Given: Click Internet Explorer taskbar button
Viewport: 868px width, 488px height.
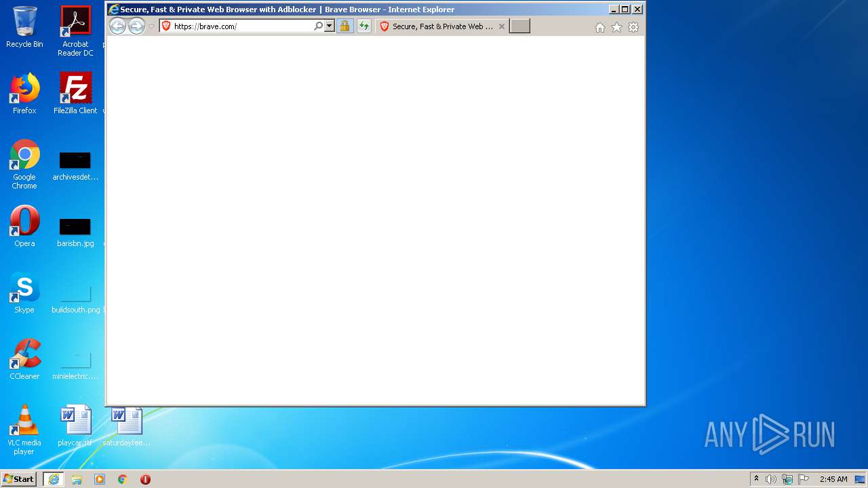Looking at the screenshot, I should (54, 479).
